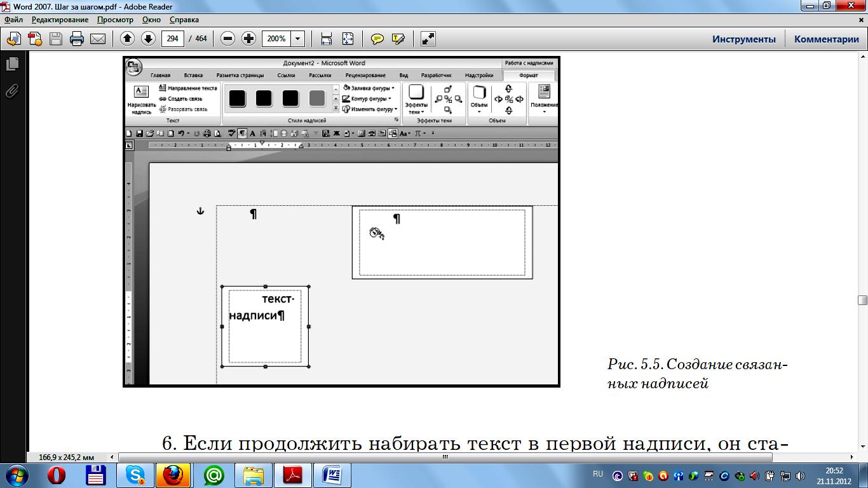Click the RU language indicator

(598, 474)
